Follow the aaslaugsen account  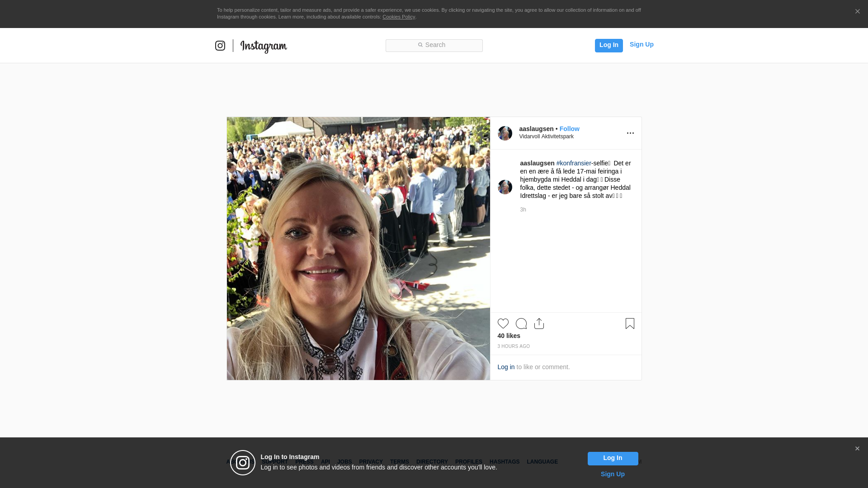click(x=569, y=129)
